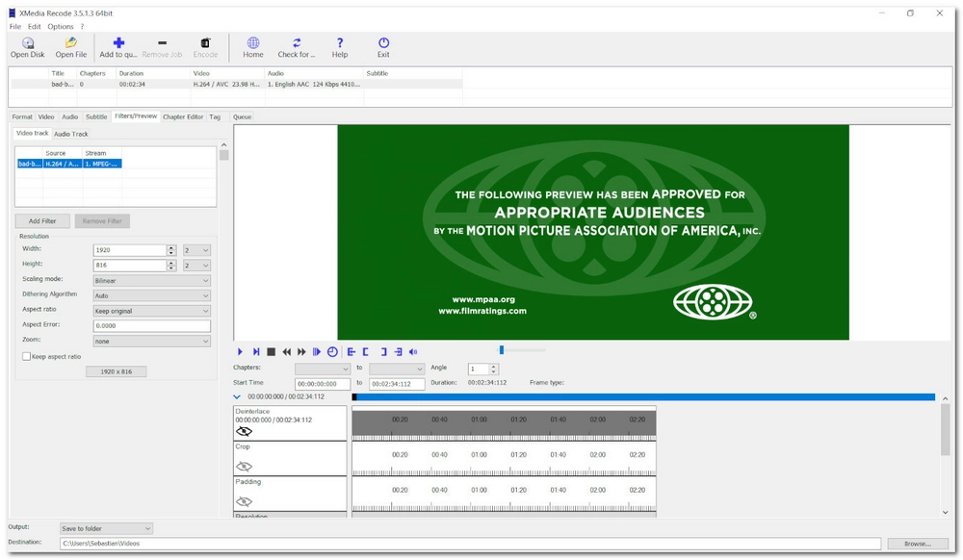
Task: Open the Zoom none dropdown
Action: tap(151, 341)
